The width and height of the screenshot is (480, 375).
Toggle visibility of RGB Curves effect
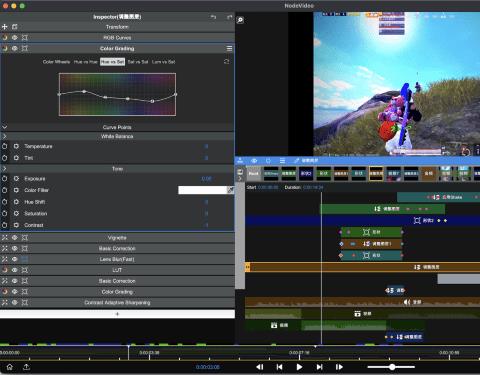[15, 38]
